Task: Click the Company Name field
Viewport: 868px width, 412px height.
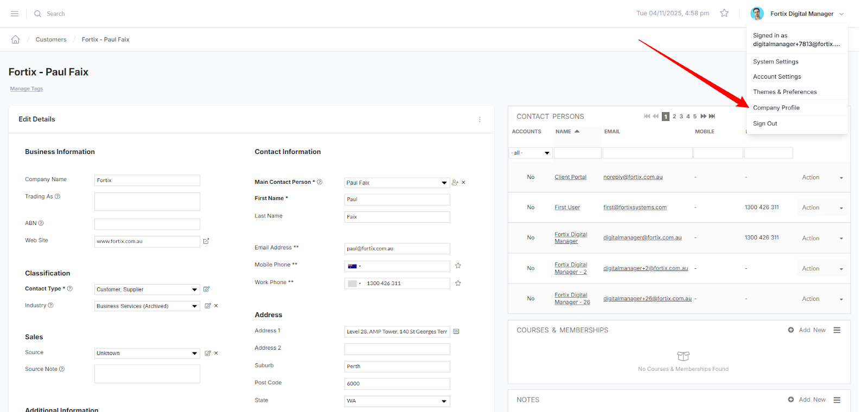Action: 147,181
